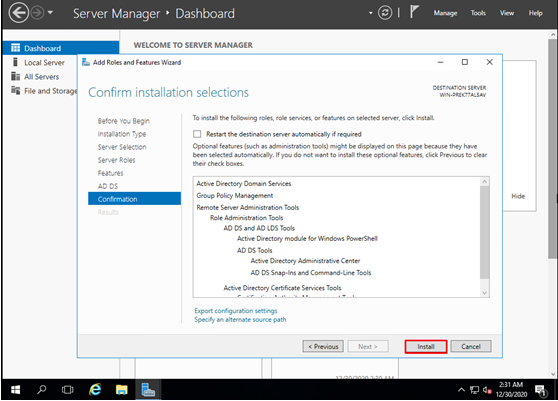Image resolution: width=558 pixels, height=401 pixels.
Task: Click the Install button
Action: (426, 347)
